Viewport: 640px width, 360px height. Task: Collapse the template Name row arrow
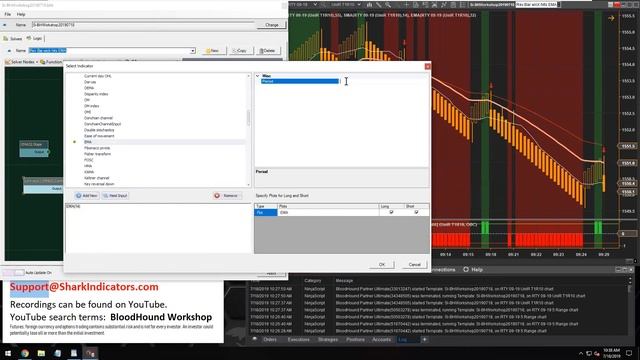[5, 25]
